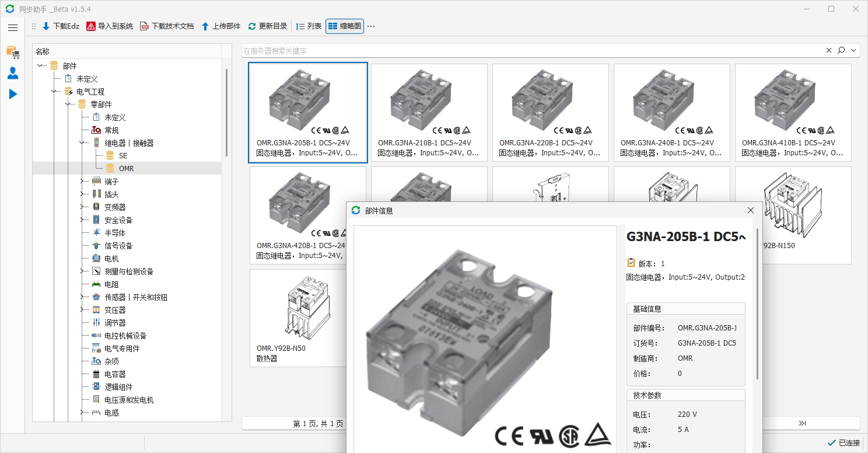
Task: Click the tree panel vertical scrollbar
Action: click(x=226, y=112)
